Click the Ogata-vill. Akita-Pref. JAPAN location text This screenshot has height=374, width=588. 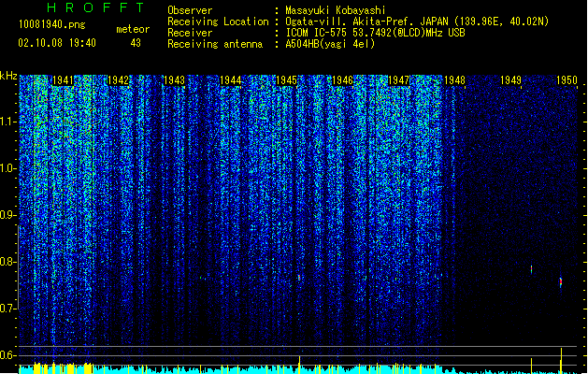pyautogui.click(x=417, y=22)
